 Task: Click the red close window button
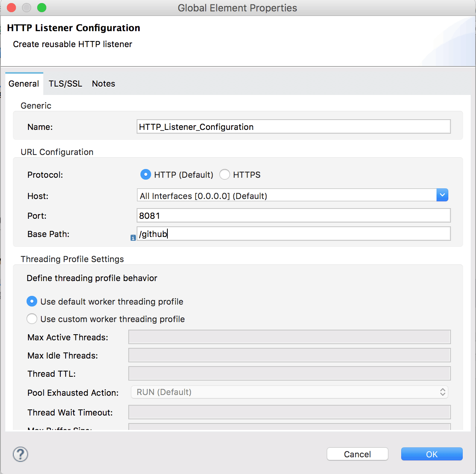click(12, 8)
